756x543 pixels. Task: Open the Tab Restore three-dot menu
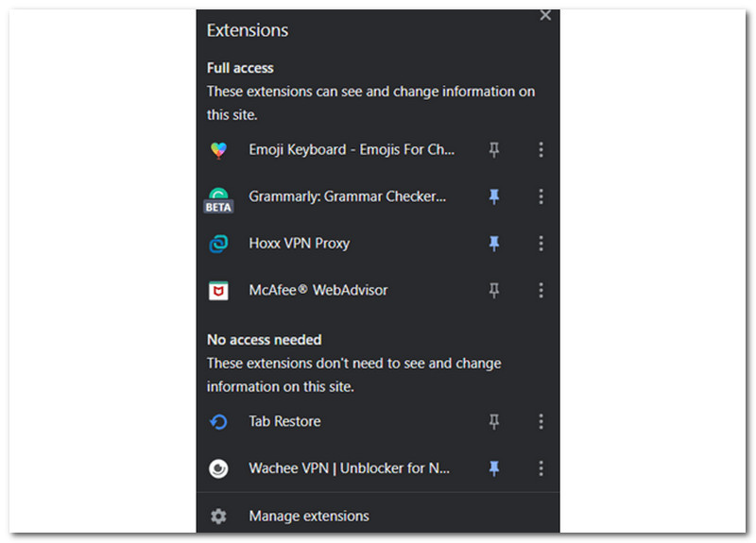tap(541, 422)
